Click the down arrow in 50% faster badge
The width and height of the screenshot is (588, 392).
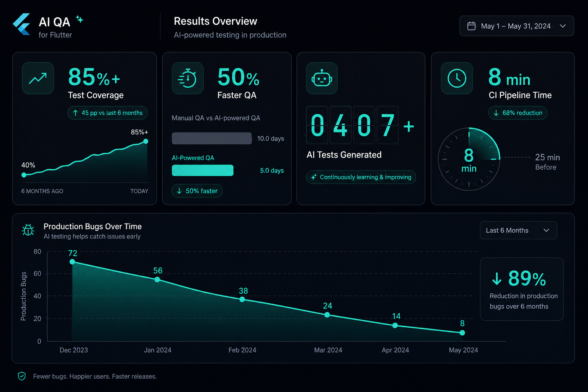(179, 191)
